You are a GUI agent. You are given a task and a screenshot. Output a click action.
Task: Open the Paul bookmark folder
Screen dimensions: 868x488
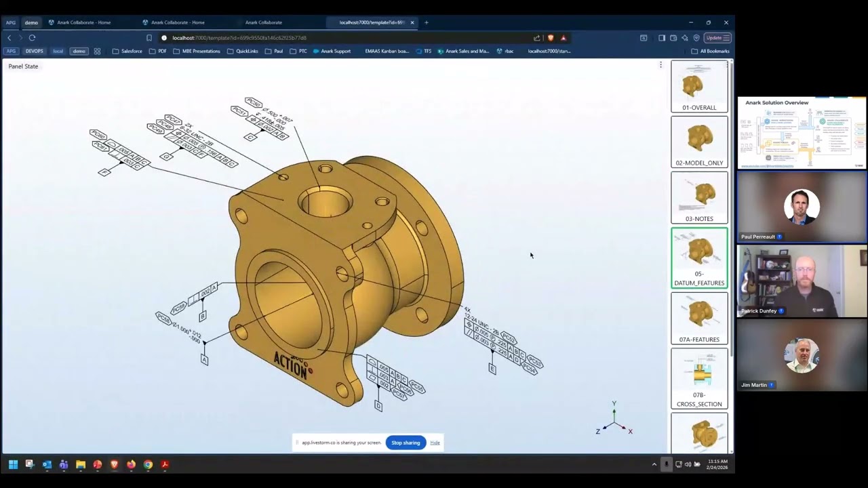[x=274, y=51]
